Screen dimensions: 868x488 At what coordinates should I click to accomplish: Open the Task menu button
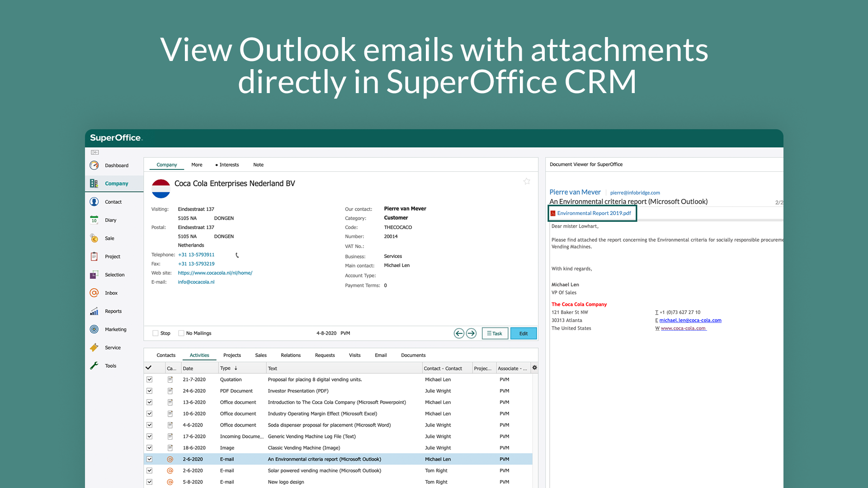point(495,333)
